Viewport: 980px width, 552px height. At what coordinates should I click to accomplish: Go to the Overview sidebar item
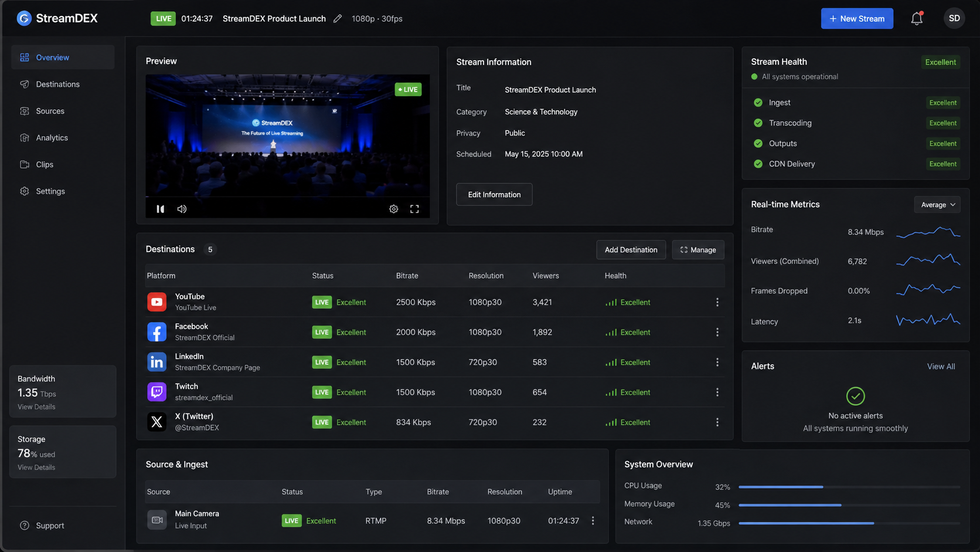point(63,57)
